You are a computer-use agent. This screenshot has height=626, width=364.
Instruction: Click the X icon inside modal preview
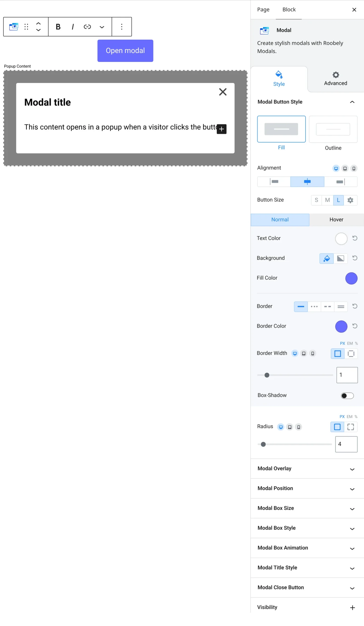tap(223, 92)
